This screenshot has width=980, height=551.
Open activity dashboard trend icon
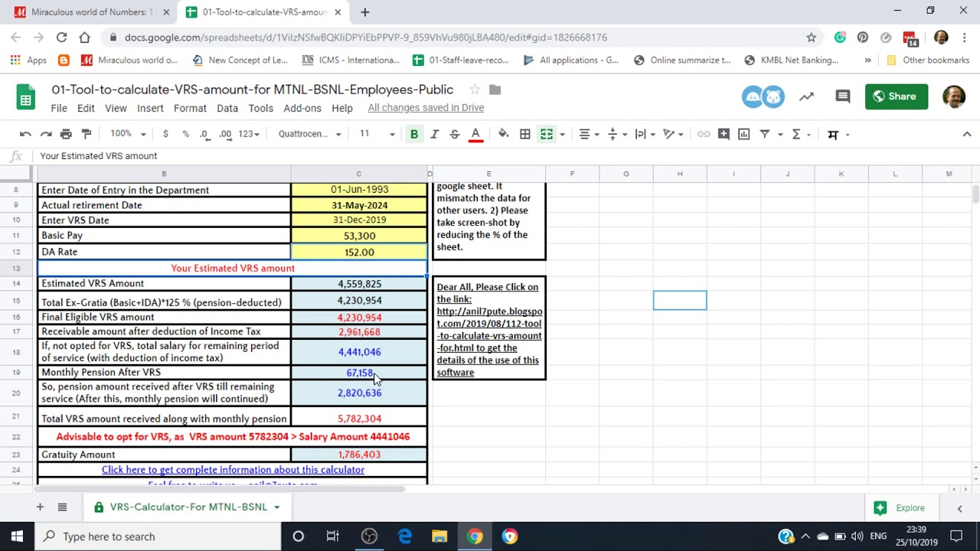[x=806, y=96]
